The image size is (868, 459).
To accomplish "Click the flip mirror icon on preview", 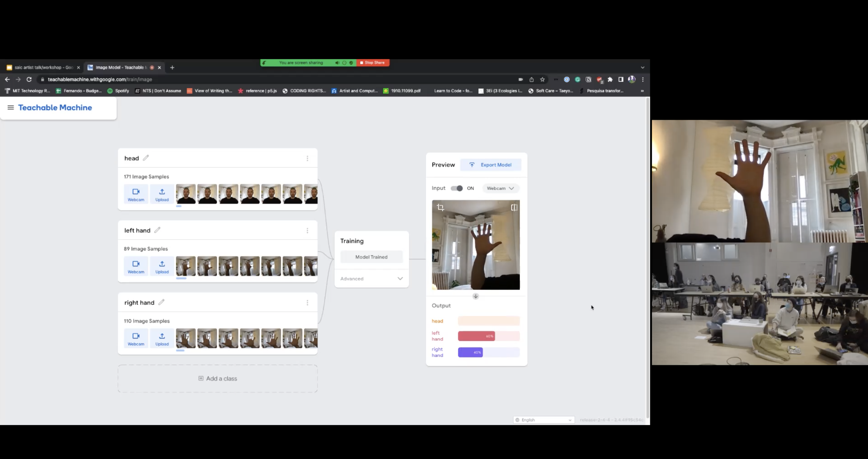I will point(514,207).
